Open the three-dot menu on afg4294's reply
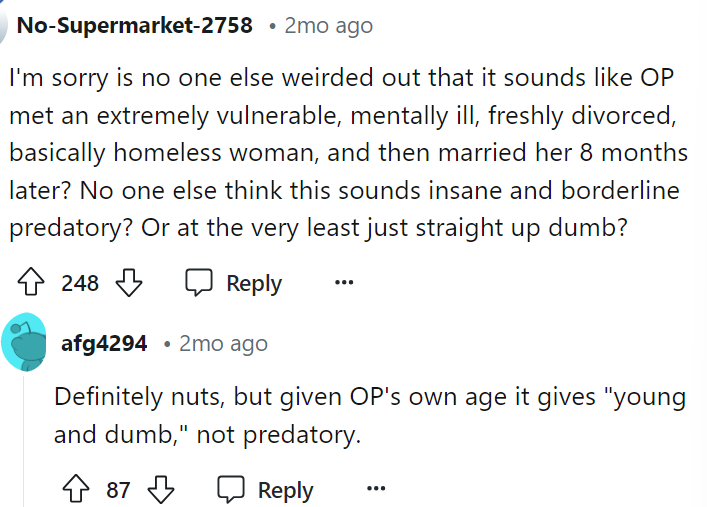Screen dimensions: 707x507 coord(376,490)
